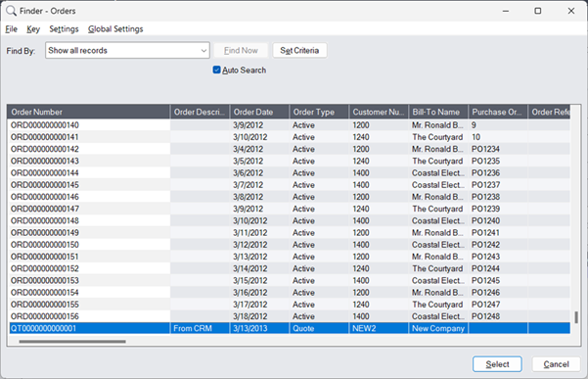
Task: Toggle the Auto Search checkbox
Action: [x=217, y=70]
